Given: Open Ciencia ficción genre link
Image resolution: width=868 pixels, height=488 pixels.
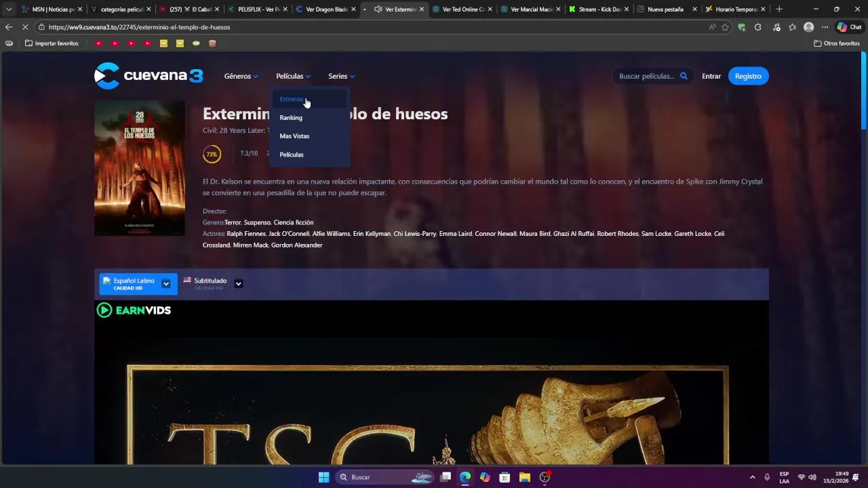Looking at the screenshot, I should 294,222.
